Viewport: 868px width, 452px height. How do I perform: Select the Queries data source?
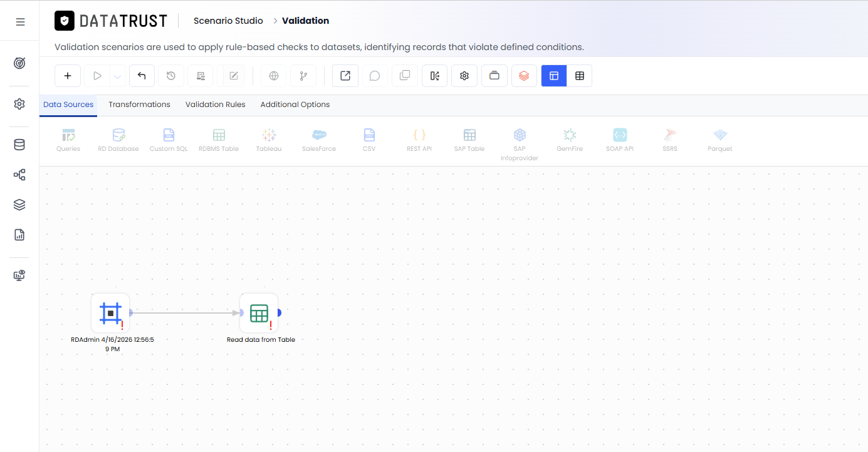(68, 140)
